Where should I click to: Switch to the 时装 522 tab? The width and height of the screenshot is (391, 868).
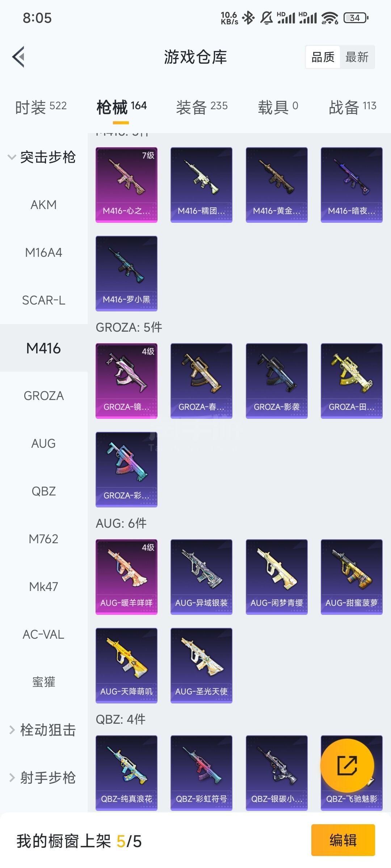pyautogui.click(x=41, y=107)
